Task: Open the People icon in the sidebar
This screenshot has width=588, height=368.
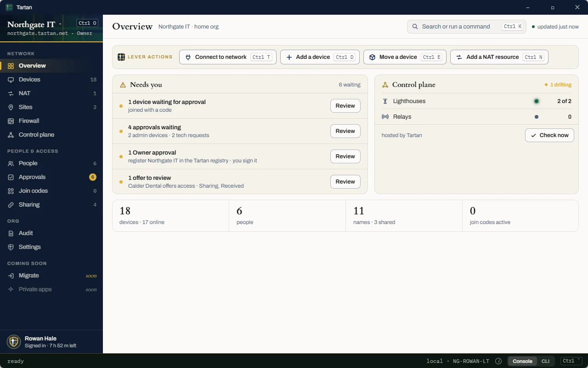Action: [11, 163]
